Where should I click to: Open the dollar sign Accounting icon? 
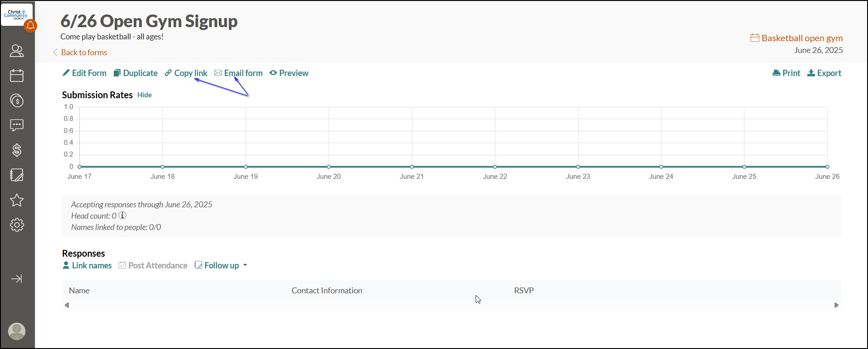17,150
